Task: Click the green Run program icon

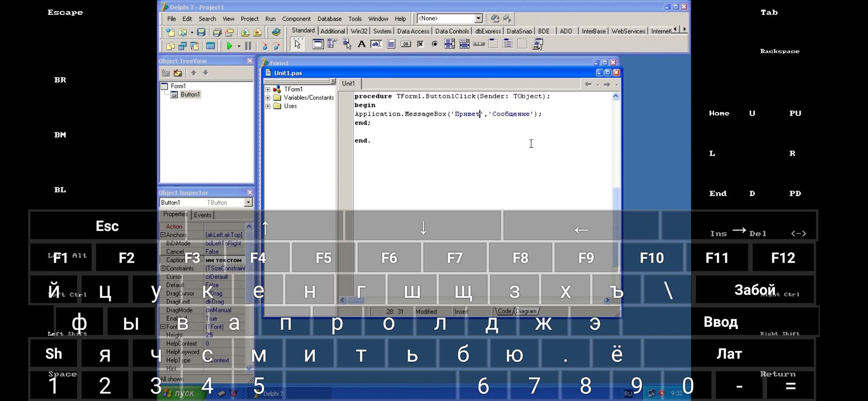Action: point(229,46)
